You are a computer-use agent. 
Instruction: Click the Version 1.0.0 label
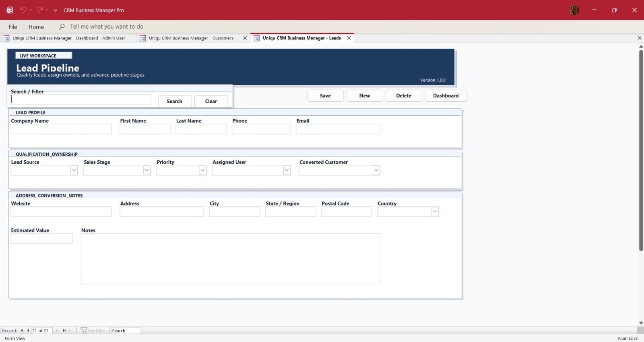tap(433, 80)
